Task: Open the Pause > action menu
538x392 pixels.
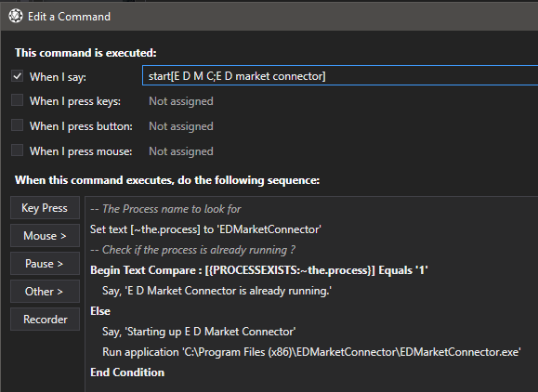Action: click(x=45, y=264)
